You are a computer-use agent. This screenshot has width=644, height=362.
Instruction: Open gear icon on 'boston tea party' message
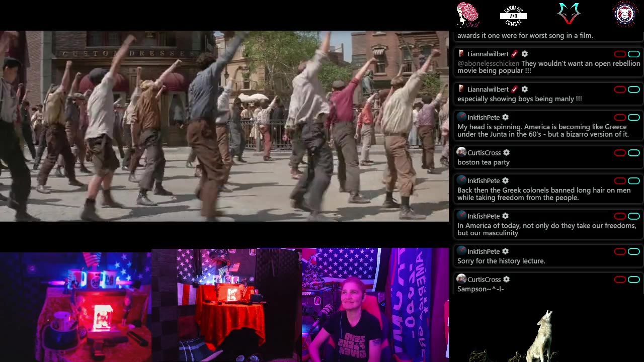pyautogui.click(x=506, y=152)
